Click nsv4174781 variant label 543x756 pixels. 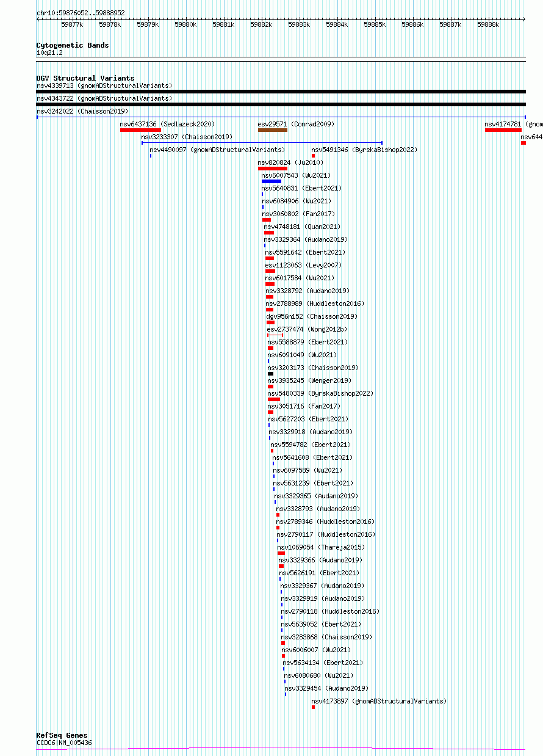514,124
